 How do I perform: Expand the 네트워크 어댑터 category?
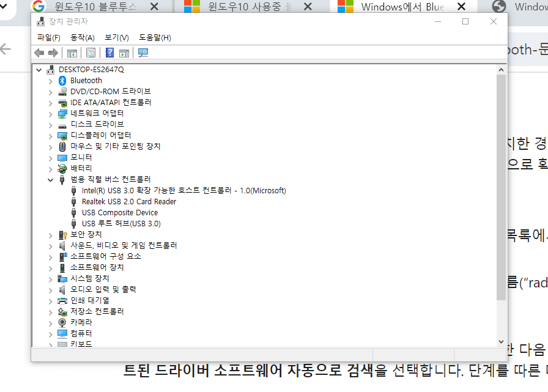click(x=50, y=114)
